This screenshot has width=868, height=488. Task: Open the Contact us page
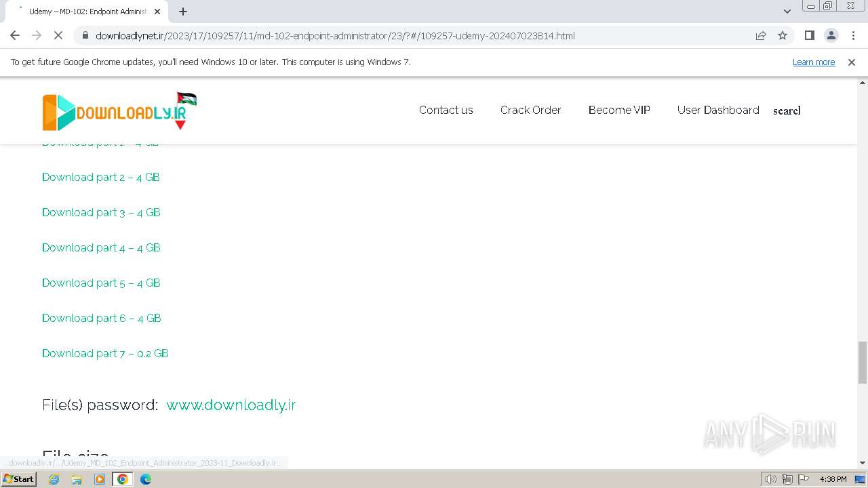446,110
